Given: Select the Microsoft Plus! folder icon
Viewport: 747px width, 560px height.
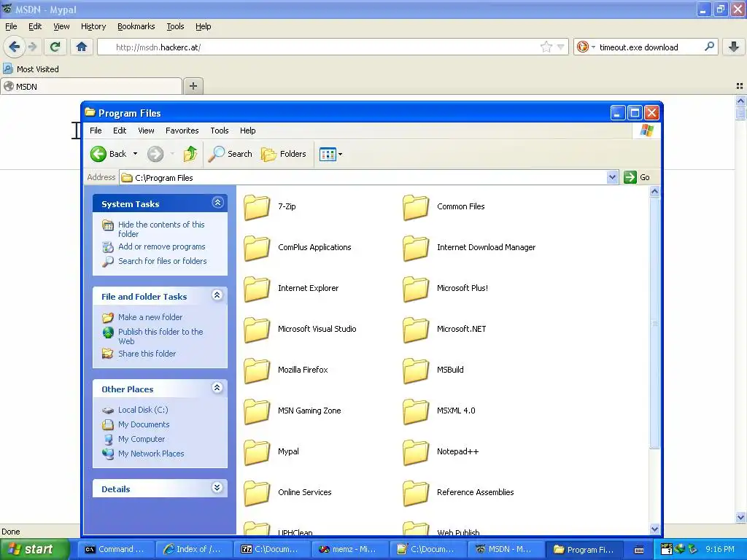Looking at the screenshot, I should pos(416,289).
